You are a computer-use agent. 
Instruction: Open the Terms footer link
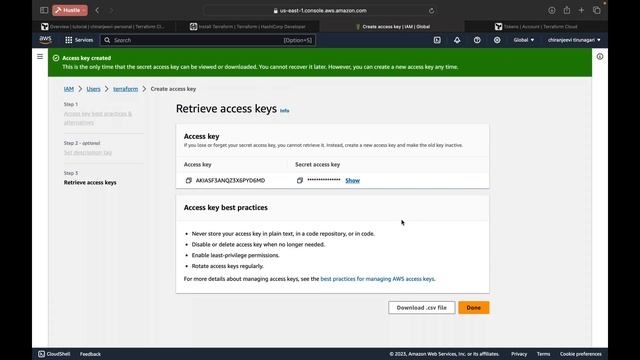543,354
